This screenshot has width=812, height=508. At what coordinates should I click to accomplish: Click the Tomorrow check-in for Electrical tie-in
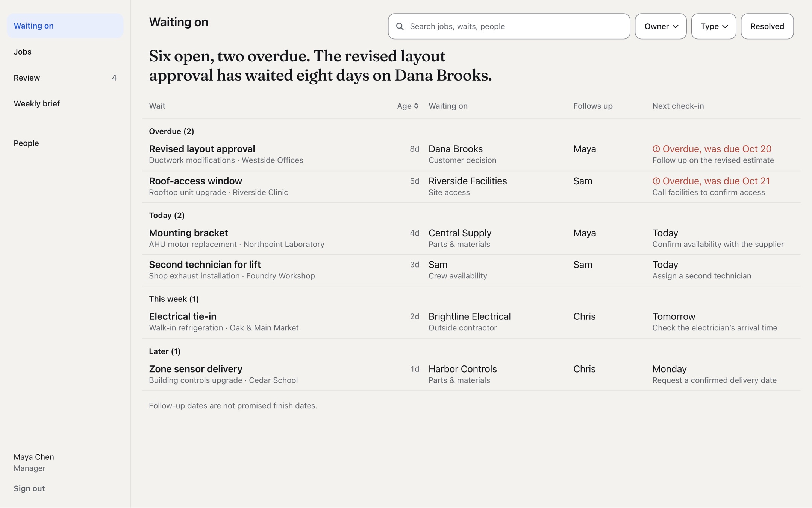674,316
